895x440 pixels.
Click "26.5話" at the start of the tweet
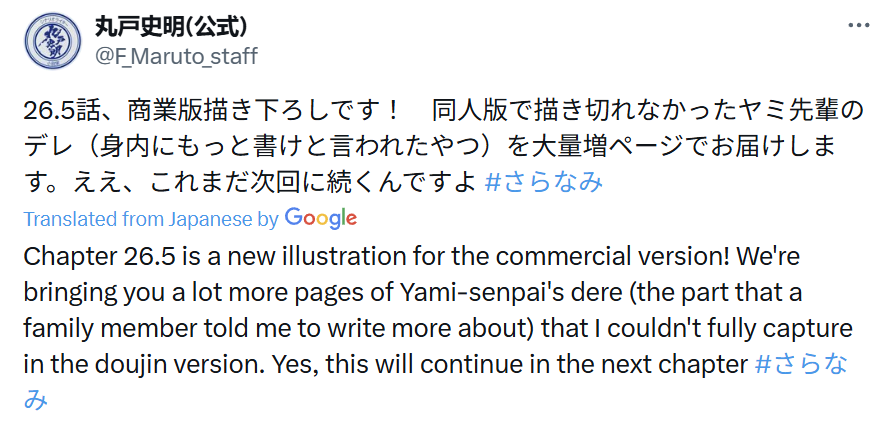pyautogui.click(x=56, y=109)
